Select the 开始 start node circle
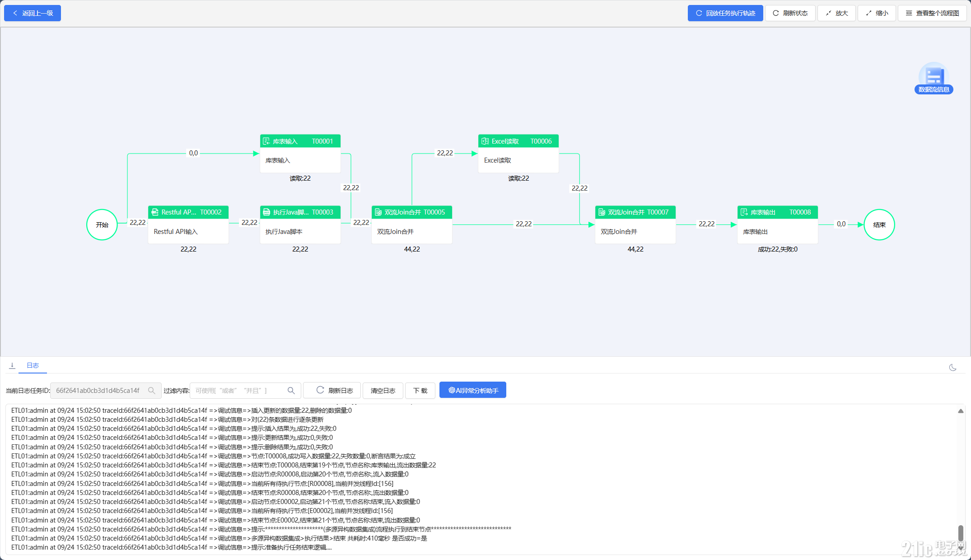Image resolution: width=971 pixels, height=560 pixels. point(102,224)
